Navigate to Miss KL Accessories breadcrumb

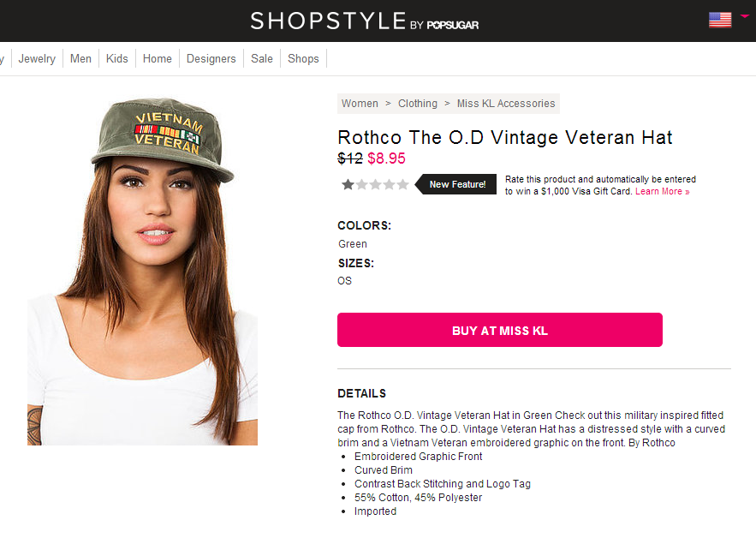pyautogui.click(x=506, y=104)
